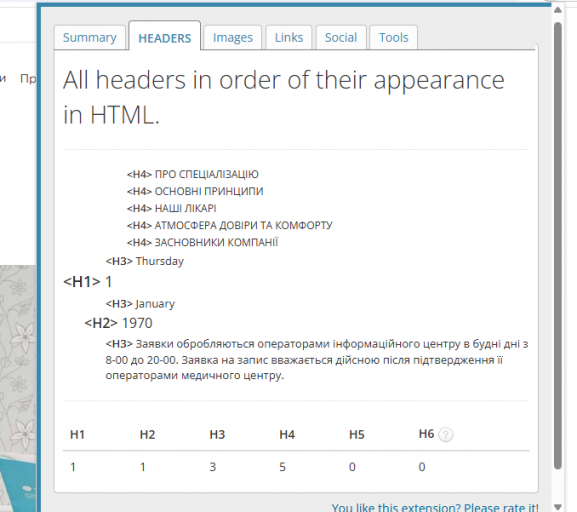Click the scrollbar down arrow

[558, 506]
